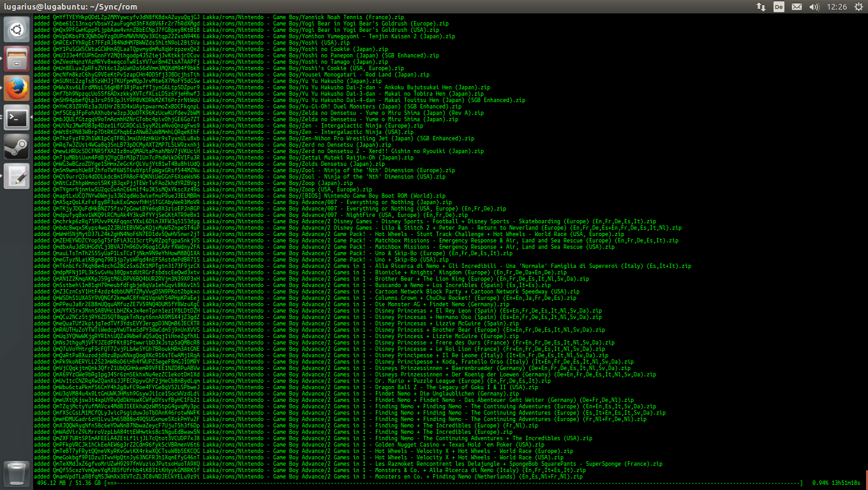The image size is (868, 490).
Task: Click the 0.94% 13h51m18s remaining-time text
Action: click(x=836, y=483)
